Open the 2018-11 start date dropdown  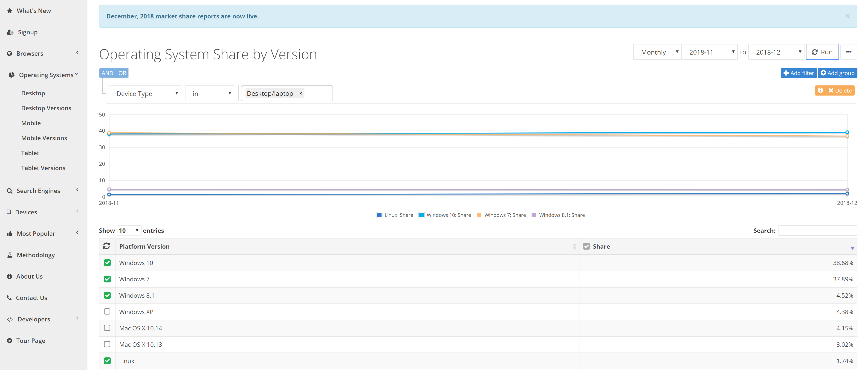(709, 52)
